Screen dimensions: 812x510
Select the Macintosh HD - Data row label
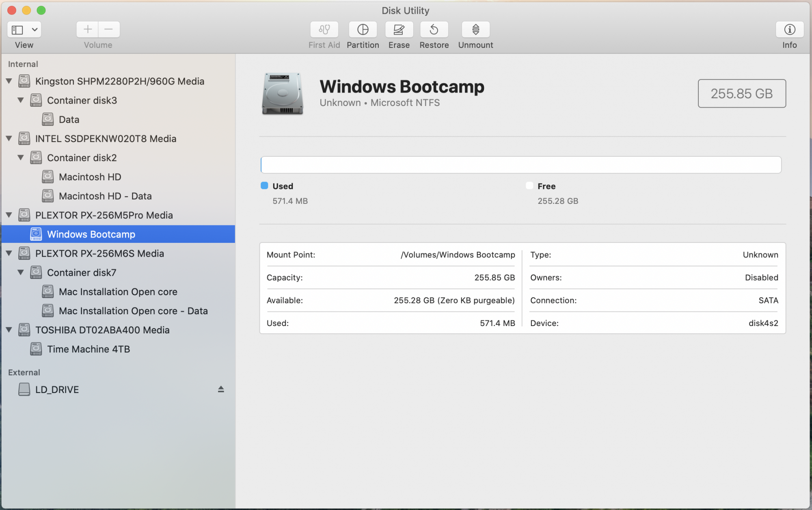(x=105, y=196)
